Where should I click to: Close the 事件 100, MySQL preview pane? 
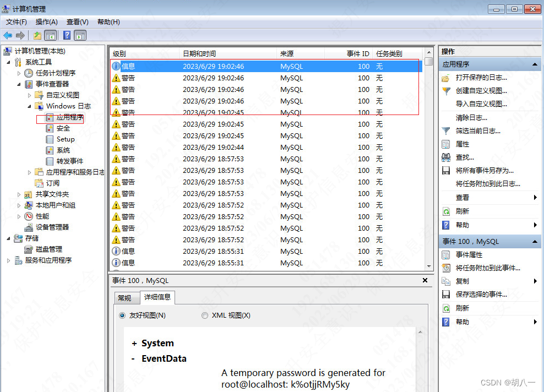(x=425, y=280)
